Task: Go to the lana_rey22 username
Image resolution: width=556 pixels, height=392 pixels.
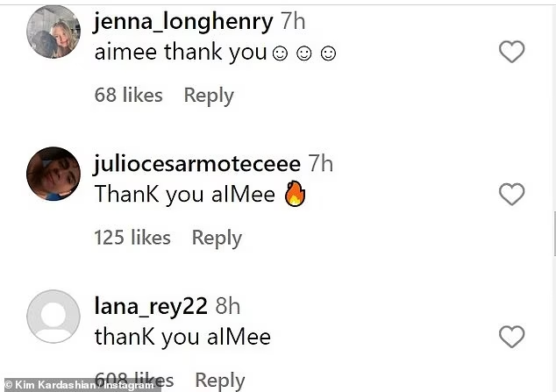Action: click(x=150, y=306)
